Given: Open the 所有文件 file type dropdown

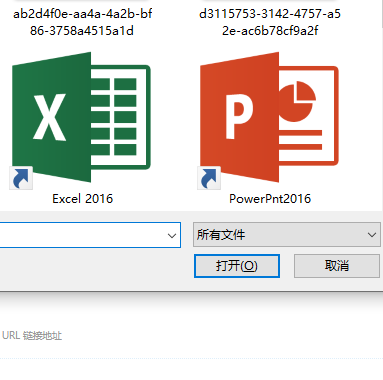Looking at the screenshot, I should click(287, 235).
